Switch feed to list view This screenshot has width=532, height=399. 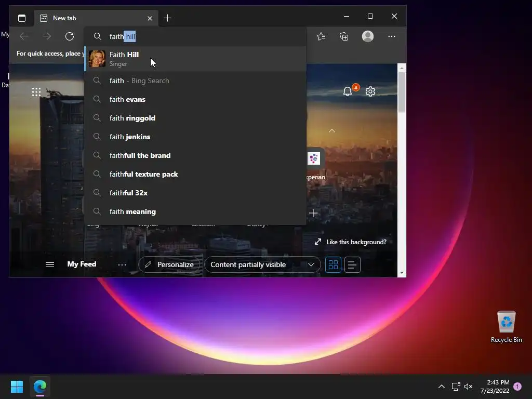[352, 264]
